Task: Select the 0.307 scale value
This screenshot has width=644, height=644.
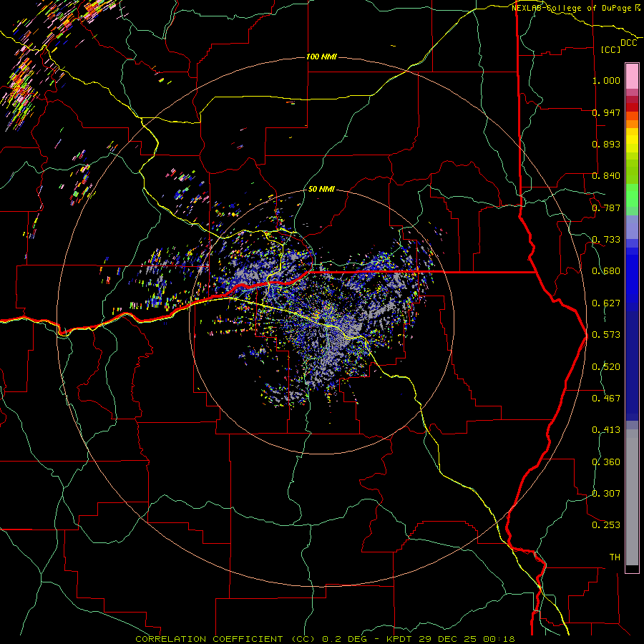Action: [606, 494]
